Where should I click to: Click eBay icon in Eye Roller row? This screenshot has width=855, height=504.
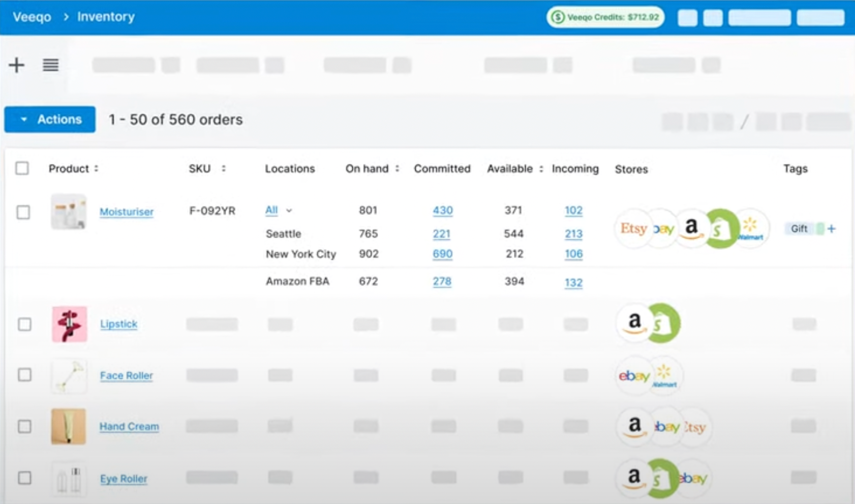(694, 478)
